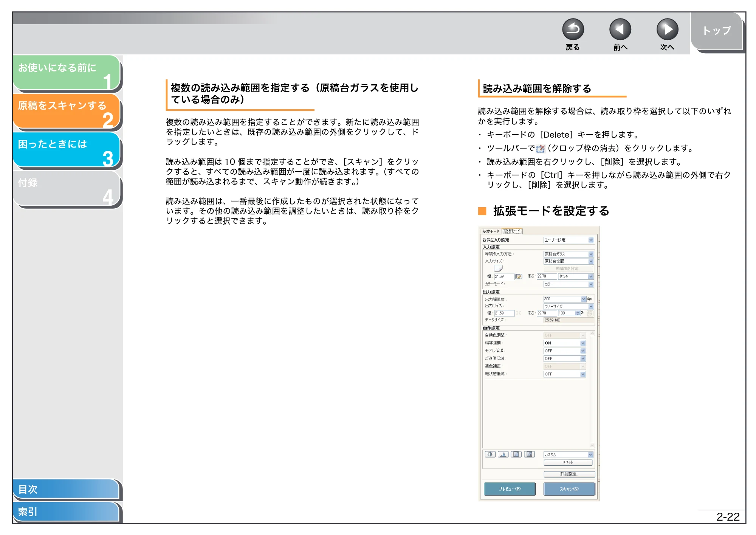Image resolution: width=756 pixels, height=535 pixels.
Task: Select the 拡張モード tab
Action: pos(512,231)
